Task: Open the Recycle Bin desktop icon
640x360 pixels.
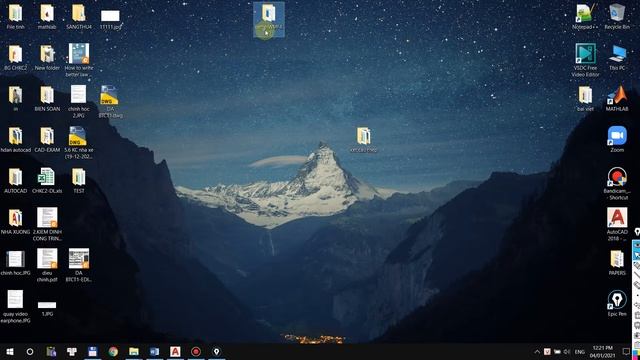Action: point(617,16)
